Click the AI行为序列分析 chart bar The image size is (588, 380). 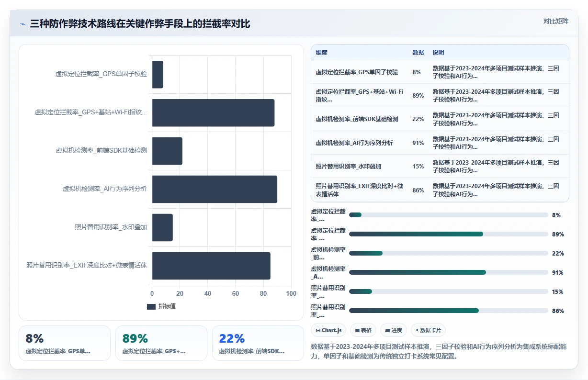(215, 189)
